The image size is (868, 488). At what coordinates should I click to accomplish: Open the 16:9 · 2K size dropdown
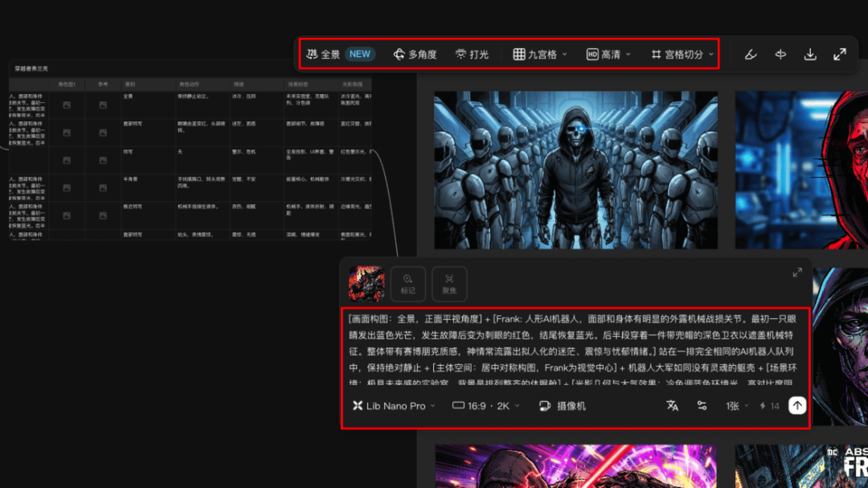[x=486, y=406]
